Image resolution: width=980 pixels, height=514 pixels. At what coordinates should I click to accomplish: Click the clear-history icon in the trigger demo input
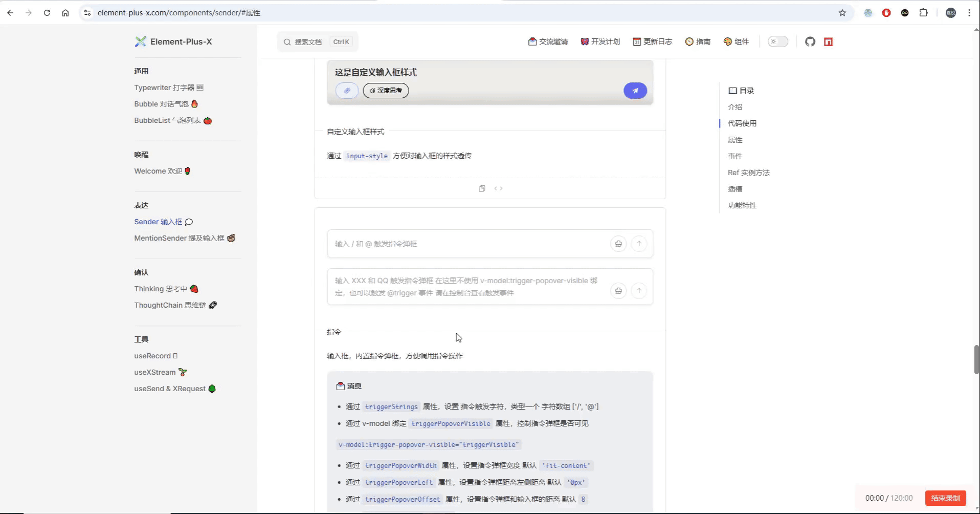[x=618, y=244]
